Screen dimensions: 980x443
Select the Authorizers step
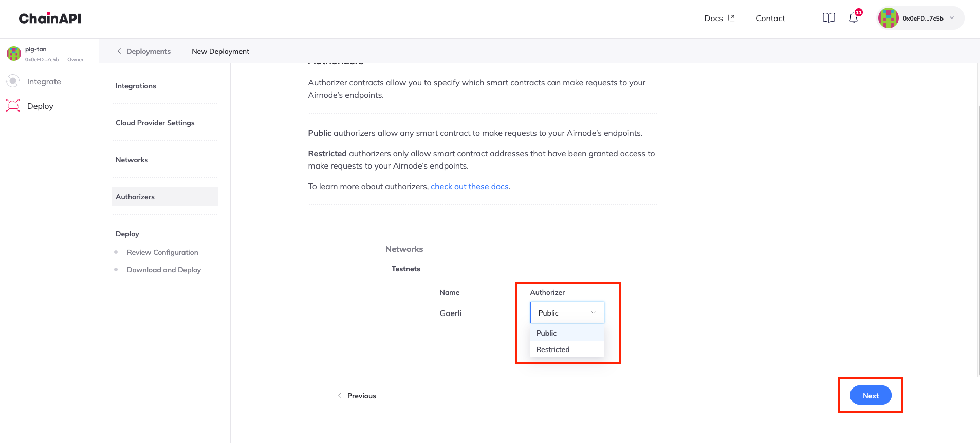pyautogui.click(x=135, y=197)
